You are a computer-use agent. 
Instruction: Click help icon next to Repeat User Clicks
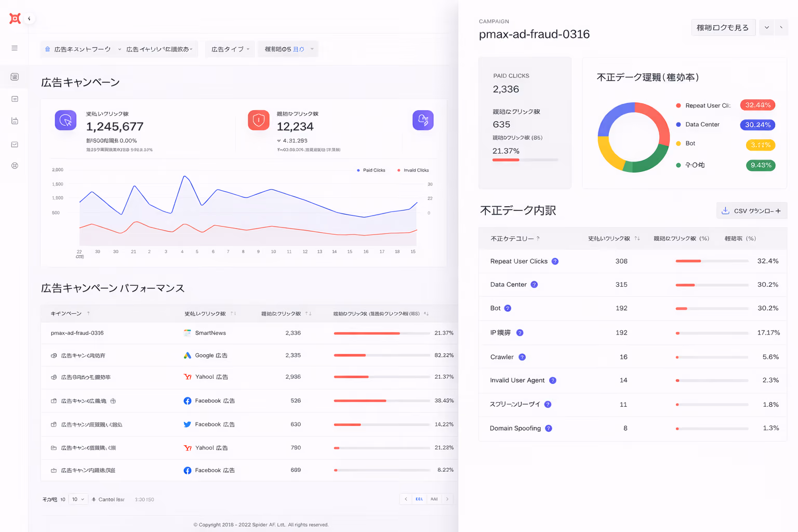(x=555, y=261)
